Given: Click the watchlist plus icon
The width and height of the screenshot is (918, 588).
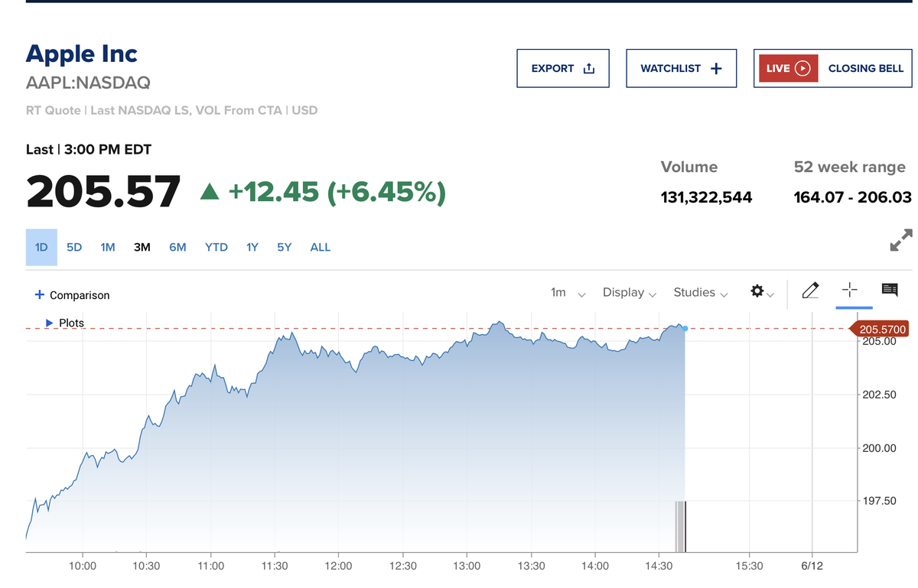Looking at the screenshot, I should [x=716, y=69].
